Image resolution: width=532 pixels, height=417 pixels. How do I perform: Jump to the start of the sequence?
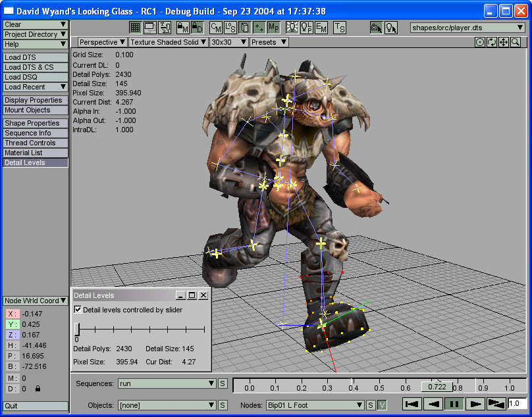coord(412,404)
